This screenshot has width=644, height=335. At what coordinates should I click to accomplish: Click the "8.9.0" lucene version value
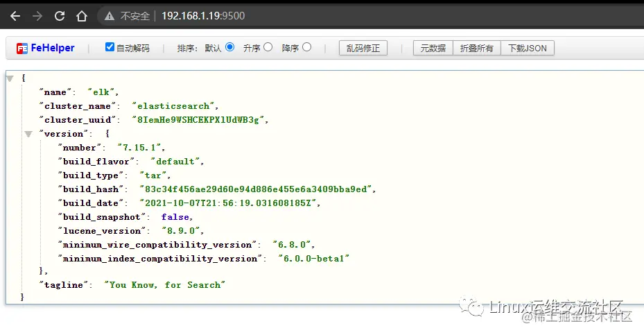(181, 231)
